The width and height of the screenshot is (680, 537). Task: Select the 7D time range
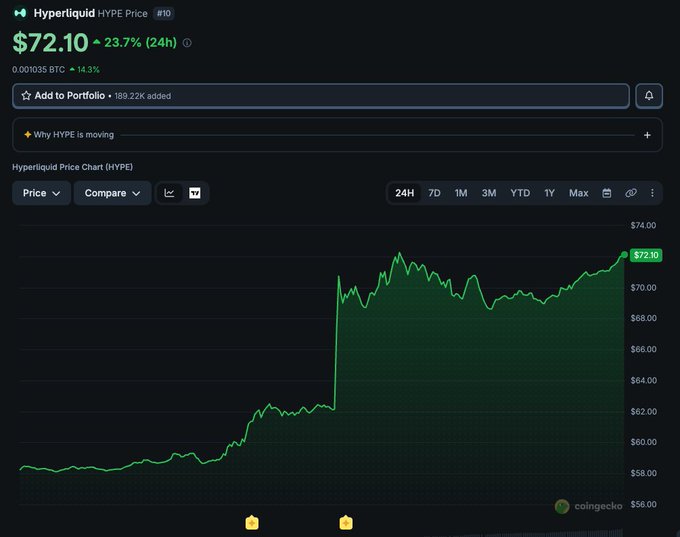(434, 193)
